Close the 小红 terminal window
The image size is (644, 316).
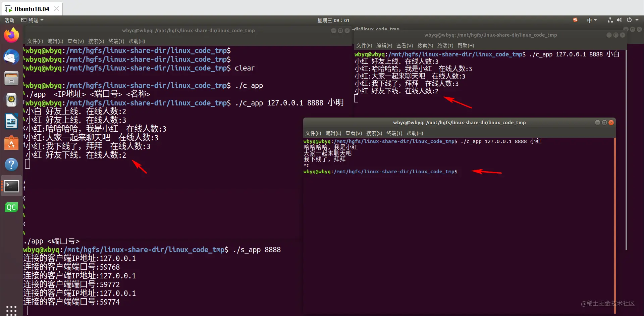click(x=611, y=123)
